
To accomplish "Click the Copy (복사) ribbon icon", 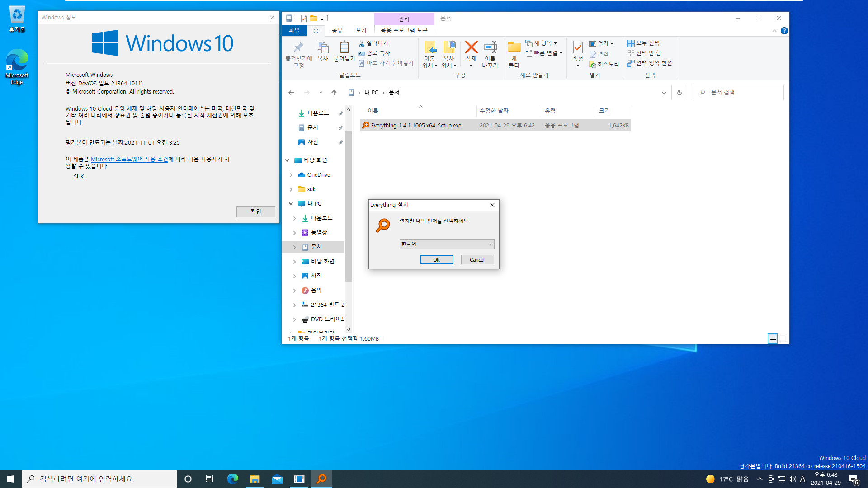I will coord(322,47).
